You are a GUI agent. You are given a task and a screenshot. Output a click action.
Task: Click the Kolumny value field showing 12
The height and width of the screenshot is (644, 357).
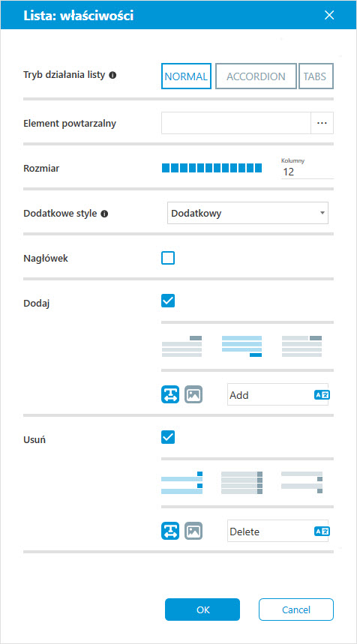[x=307, y=172]
